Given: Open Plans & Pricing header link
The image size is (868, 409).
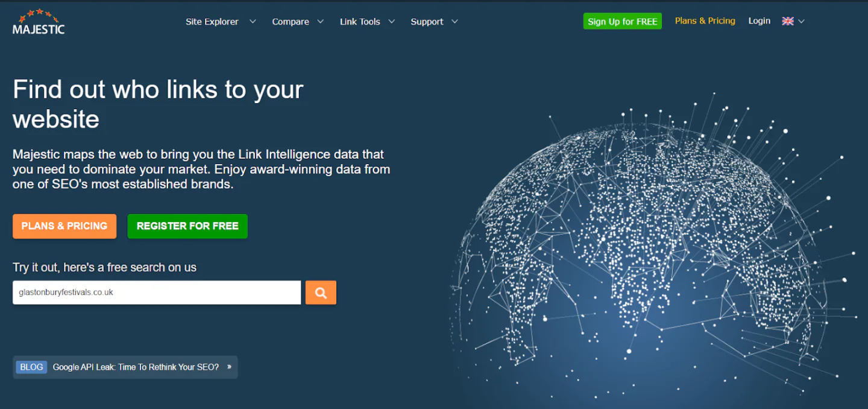Looking at the screenshot, I should click(x=705, y=21).
